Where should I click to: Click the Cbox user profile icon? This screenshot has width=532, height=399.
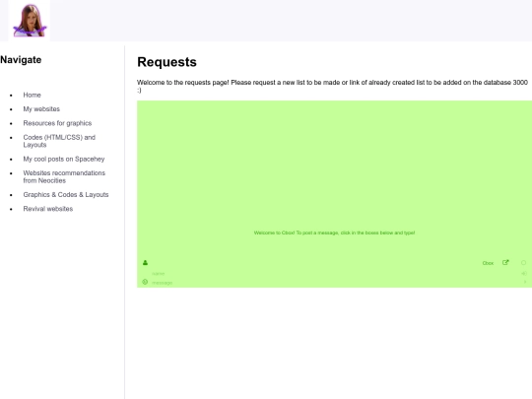click(x=145, y=263)
